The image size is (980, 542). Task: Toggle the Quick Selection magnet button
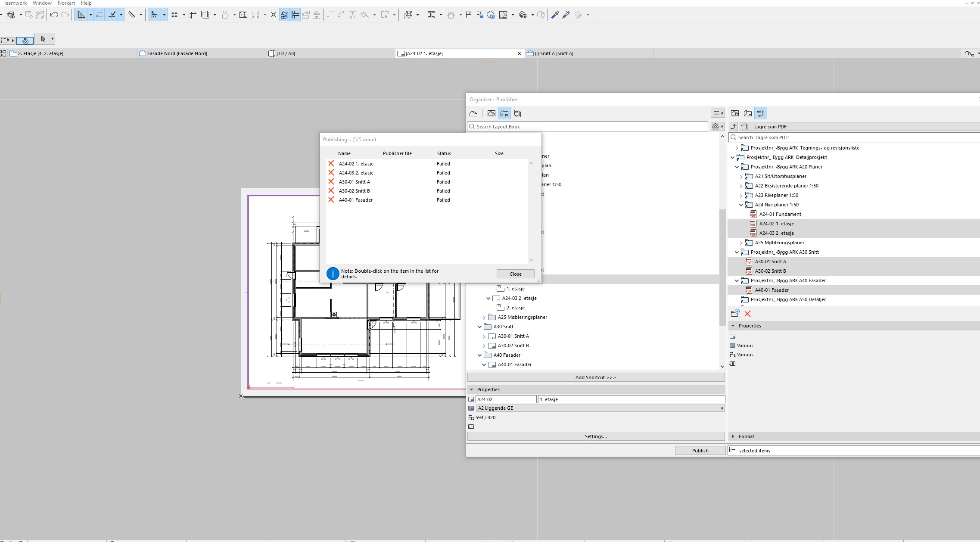[25, 40]
